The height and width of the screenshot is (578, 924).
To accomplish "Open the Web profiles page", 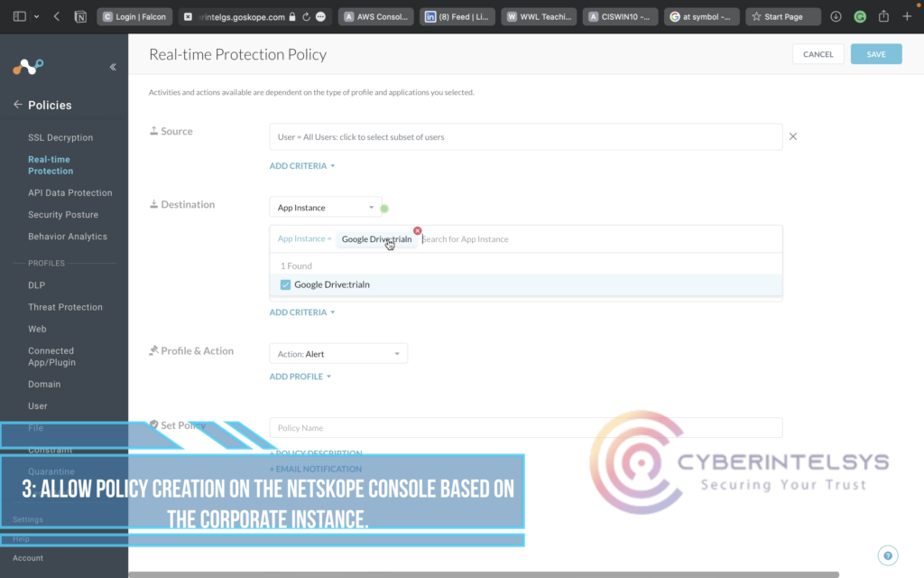I will pyautogui.click(x=37, y=329).
